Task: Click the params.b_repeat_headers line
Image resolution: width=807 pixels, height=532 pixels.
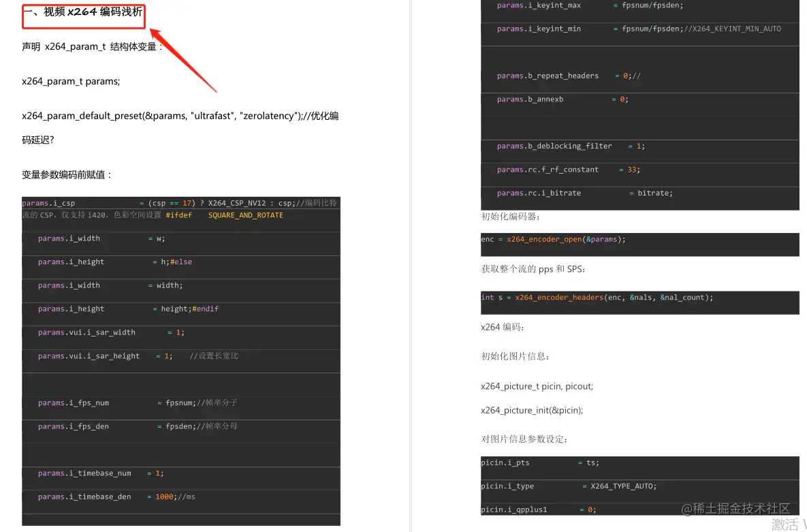Action: (569, 76)
